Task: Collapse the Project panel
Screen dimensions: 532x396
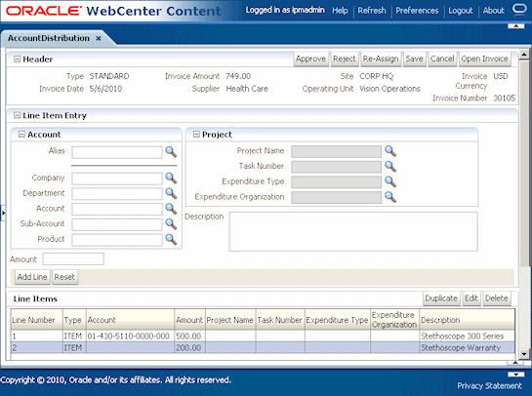Action: pyautogui.click(x=196, y=135)
